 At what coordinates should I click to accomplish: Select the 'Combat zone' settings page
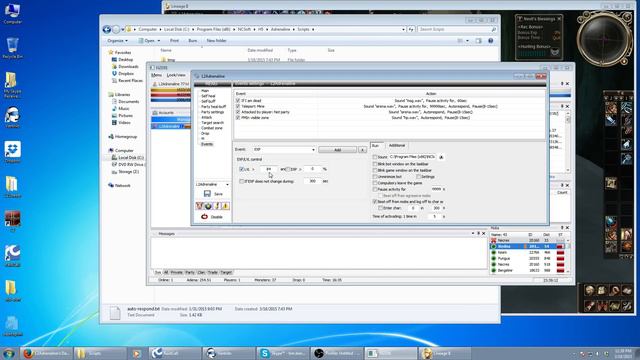coord(211,128)
